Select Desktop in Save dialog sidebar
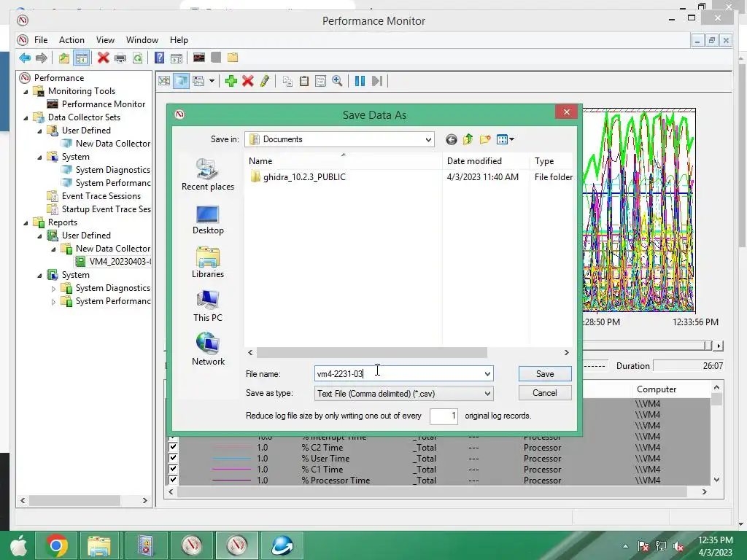The height and width of the screenshot is (560, 747). coord(208,220)
